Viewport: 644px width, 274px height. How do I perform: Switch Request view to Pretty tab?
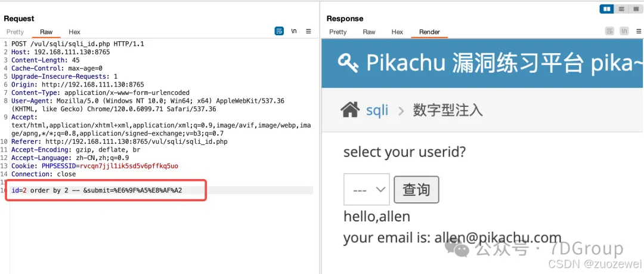coord(15,32)
